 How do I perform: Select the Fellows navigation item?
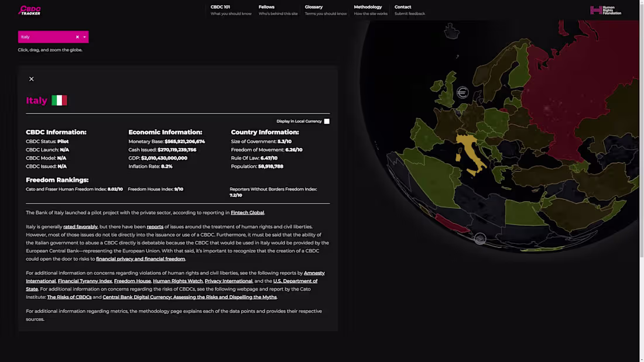(266, 6)
